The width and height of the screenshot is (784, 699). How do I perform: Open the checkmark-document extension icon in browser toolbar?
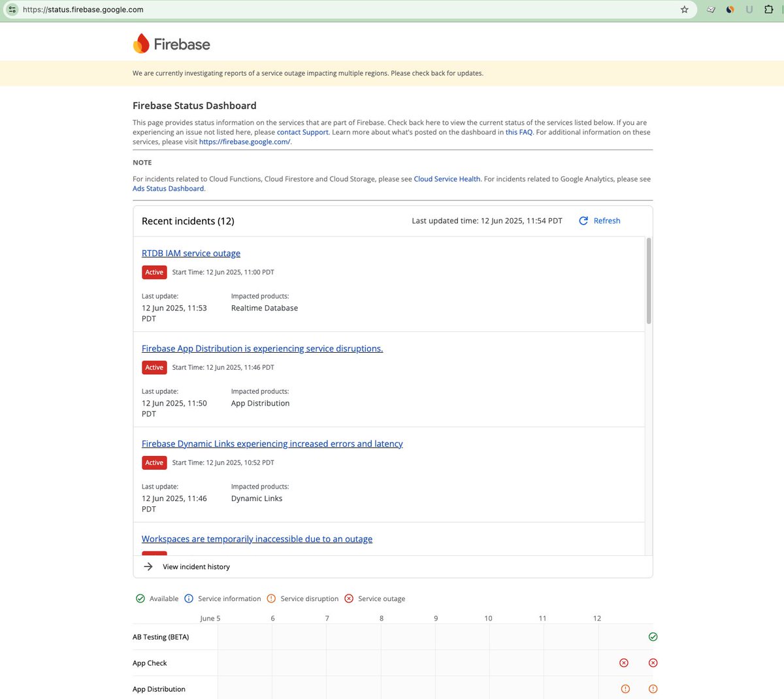711,10
